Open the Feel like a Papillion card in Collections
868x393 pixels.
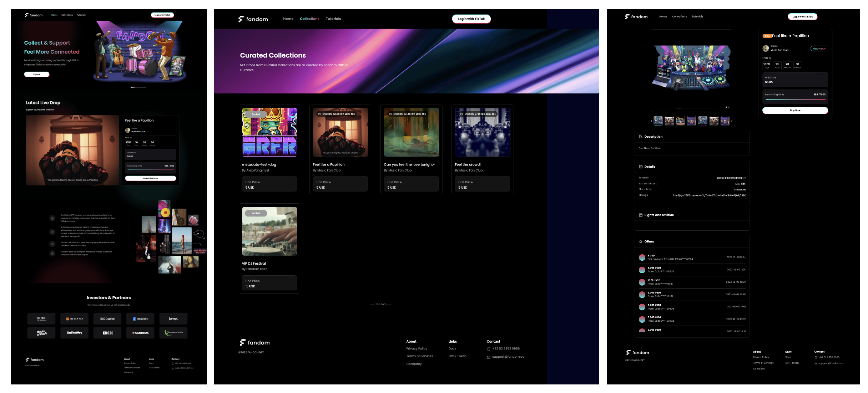pos(340,149)
